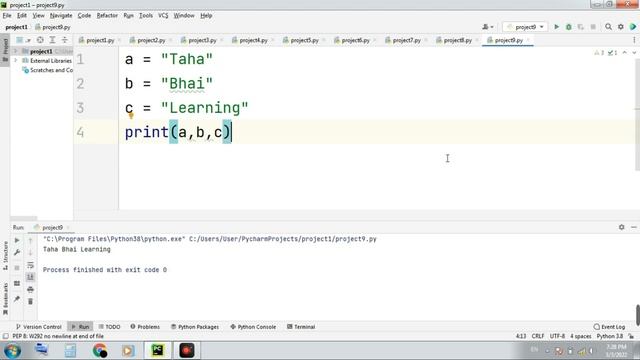Open Run panel gear options
Screen dimensions: 640x360
click(x=621, y=227)
